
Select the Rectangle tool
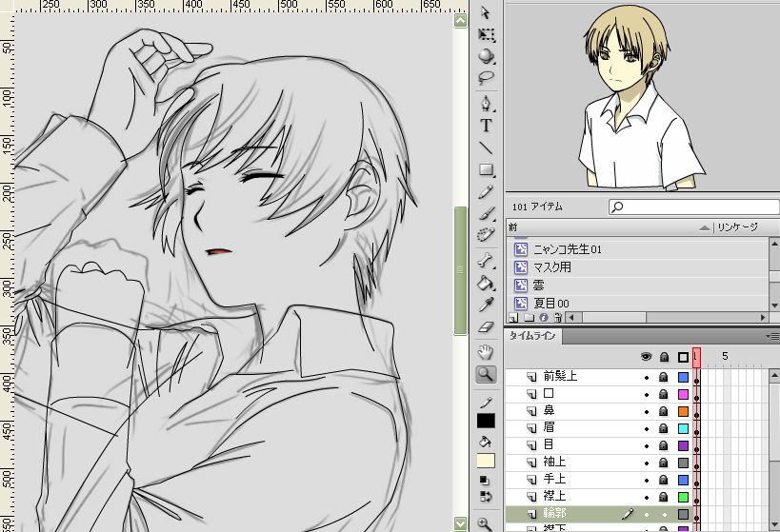[486, 169]
